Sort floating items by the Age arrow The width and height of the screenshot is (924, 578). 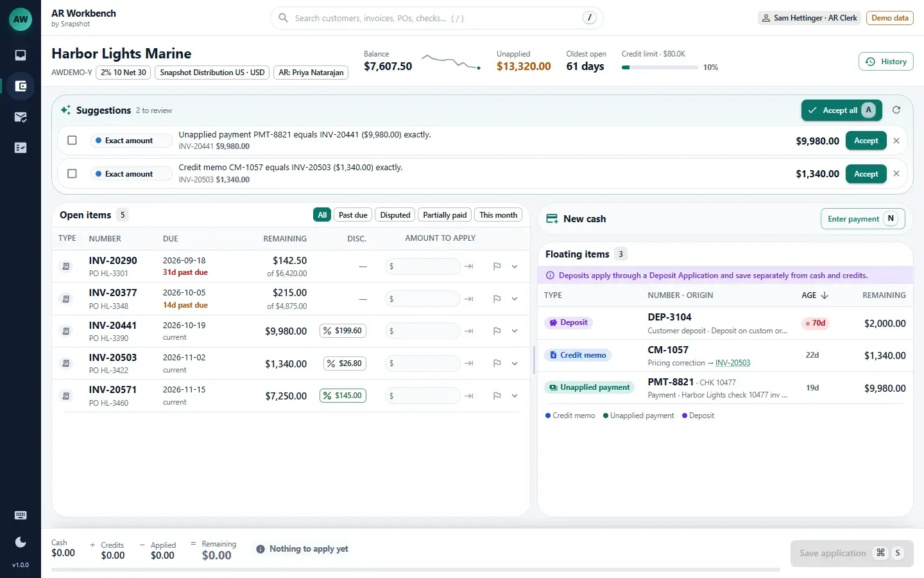pos(825,295)
